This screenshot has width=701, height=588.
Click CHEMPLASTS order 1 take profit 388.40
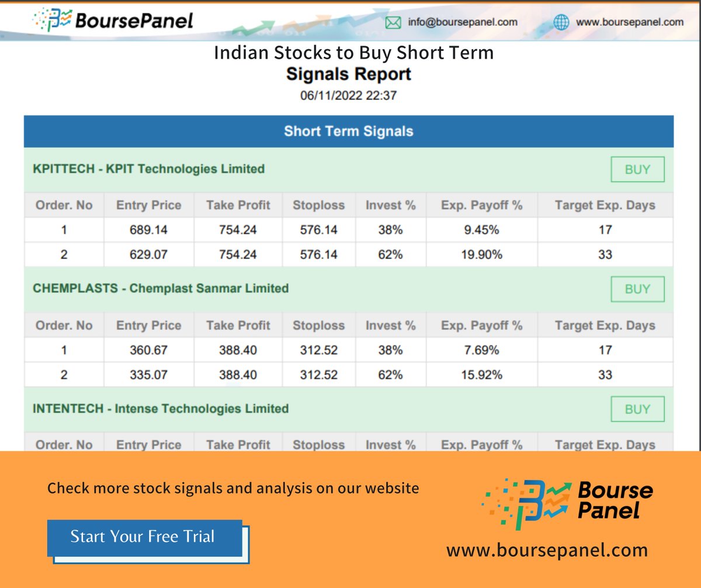[x=238, y=350]
